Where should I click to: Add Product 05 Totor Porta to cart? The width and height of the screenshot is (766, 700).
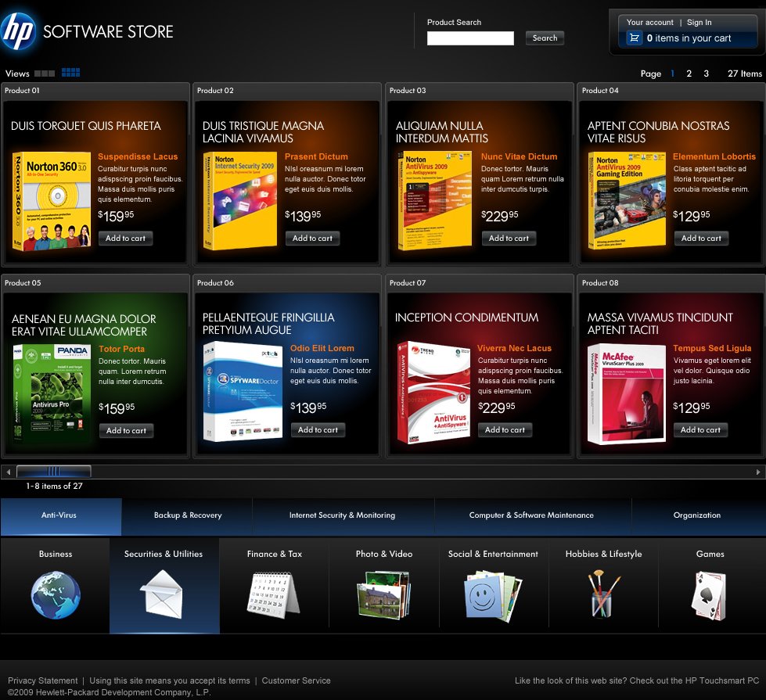pos(126,431)
